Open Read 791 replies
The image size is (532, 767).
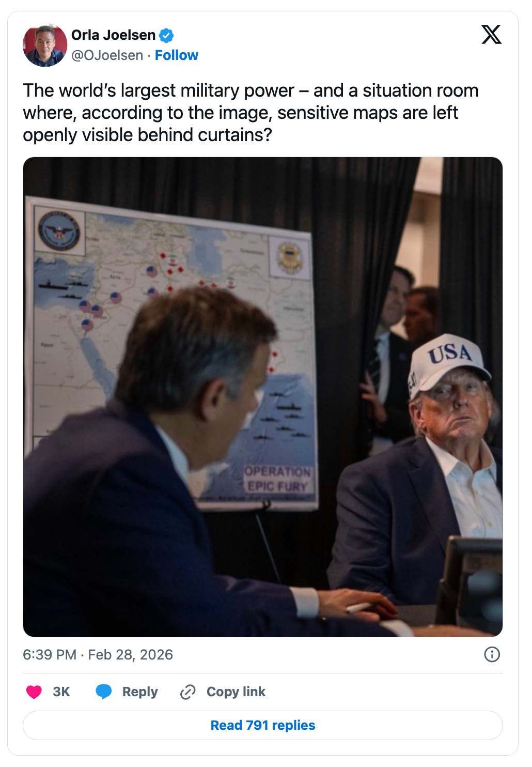(x=263, y=725)
